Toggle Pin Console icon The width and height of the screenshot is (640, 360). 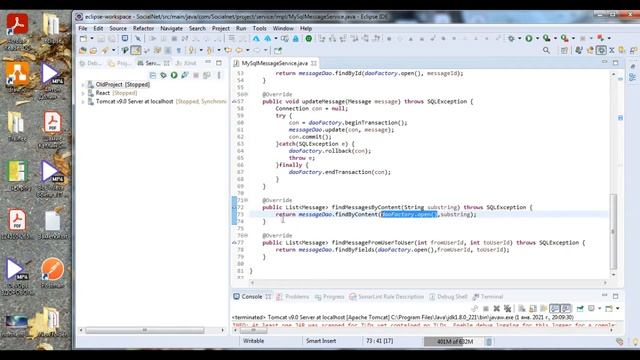point(580,309)
